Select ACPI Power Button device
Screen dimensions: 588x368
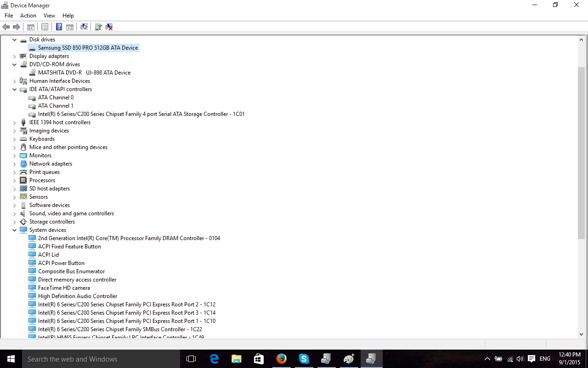click(x=61, y=263)
